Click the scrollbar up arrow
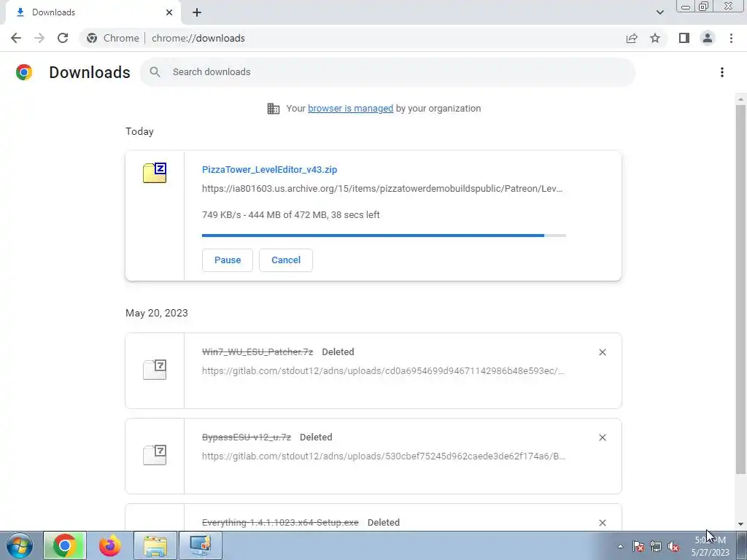The height and width of the screenshot is (560, 747). point(740,99)
